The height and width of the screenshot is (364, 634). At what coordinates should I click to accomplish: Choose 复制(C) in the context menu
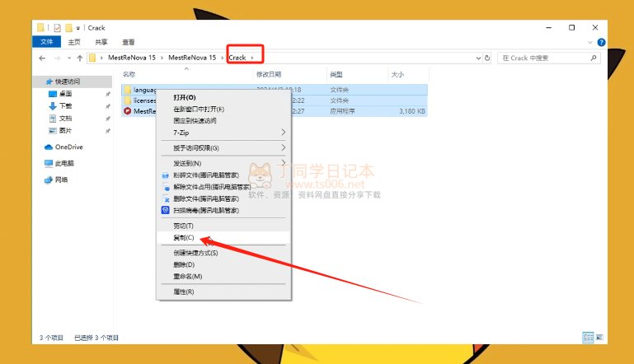click(x=223, y=237)
